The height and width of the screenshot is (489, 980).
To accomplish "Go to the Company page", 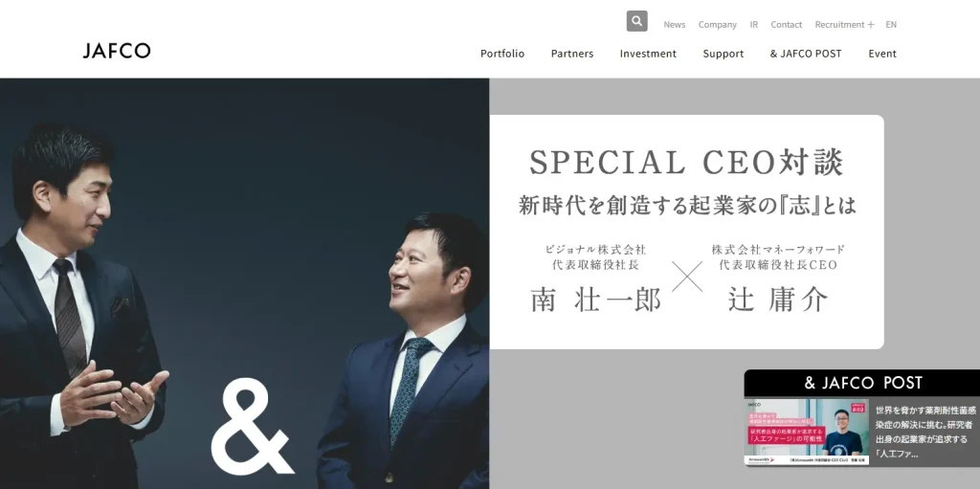I will tap(718, 24).
